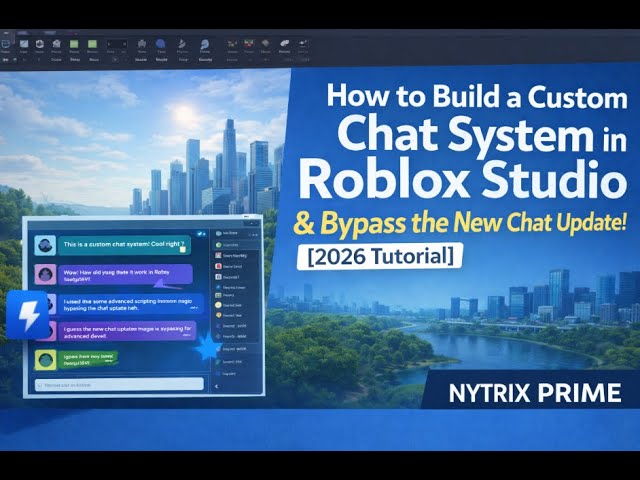Image resolution: width=640 pixels, height=480 pixels.
Task: Click '& Bypass the New Chat Update!' text
Action: tap(460, 223)
